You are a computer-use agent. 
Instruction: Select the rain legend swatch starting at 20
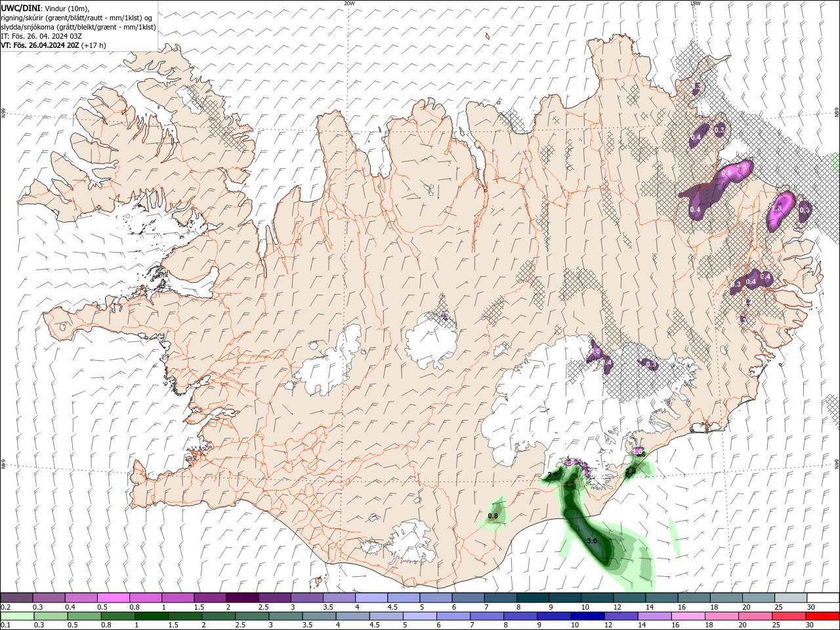(755, 616)
